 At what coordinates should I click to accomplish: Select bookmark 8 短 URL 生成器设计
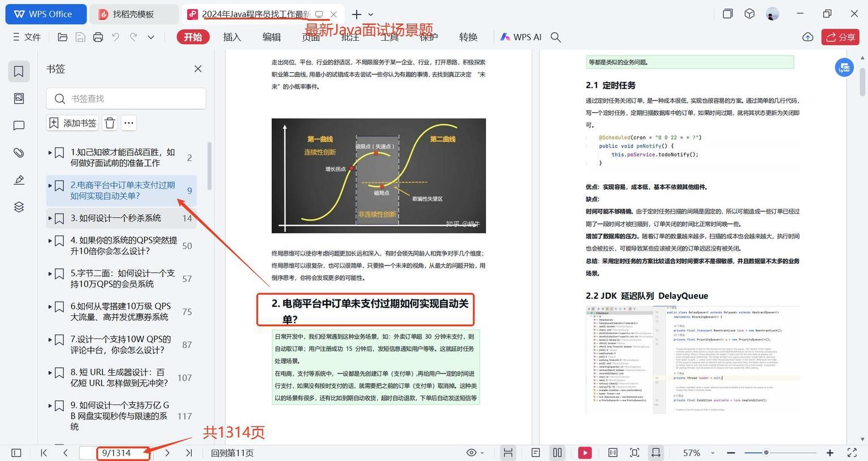coord(121,378)
